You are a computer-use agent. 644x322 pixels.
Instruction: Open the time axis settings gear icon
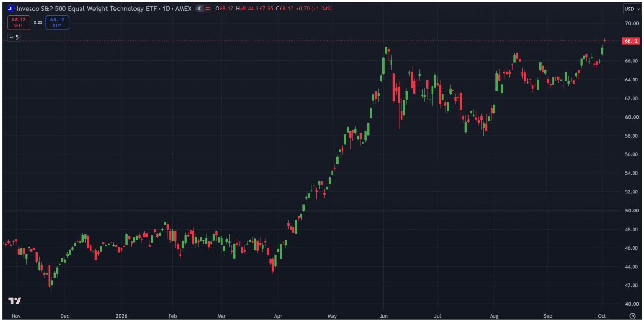(633, 316)
